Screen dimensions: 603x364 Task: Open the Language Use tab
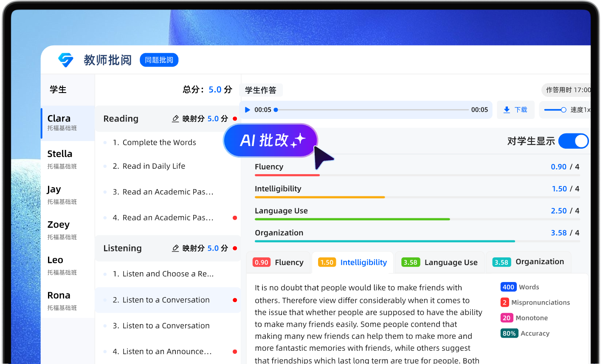(440, 262)
